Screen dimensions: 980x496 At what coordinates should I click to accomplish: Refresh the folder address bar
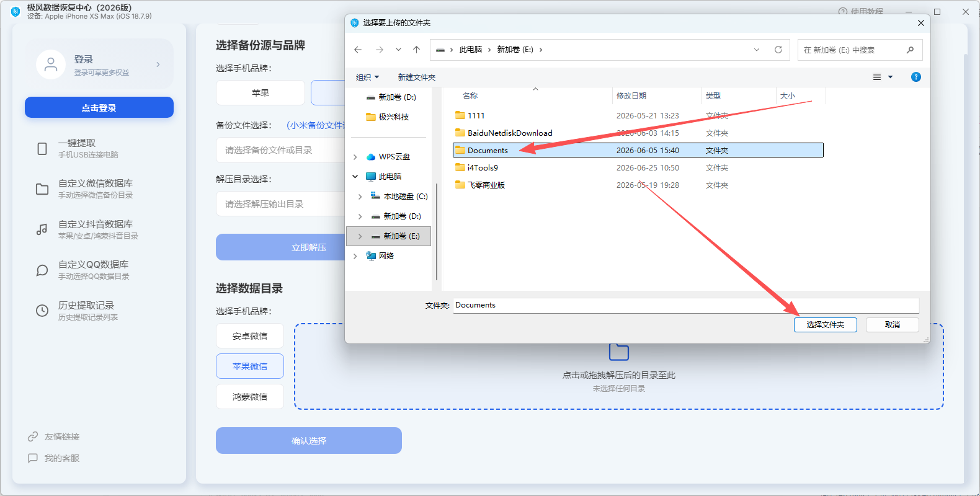pyautogui.click(x=778, y=50)
